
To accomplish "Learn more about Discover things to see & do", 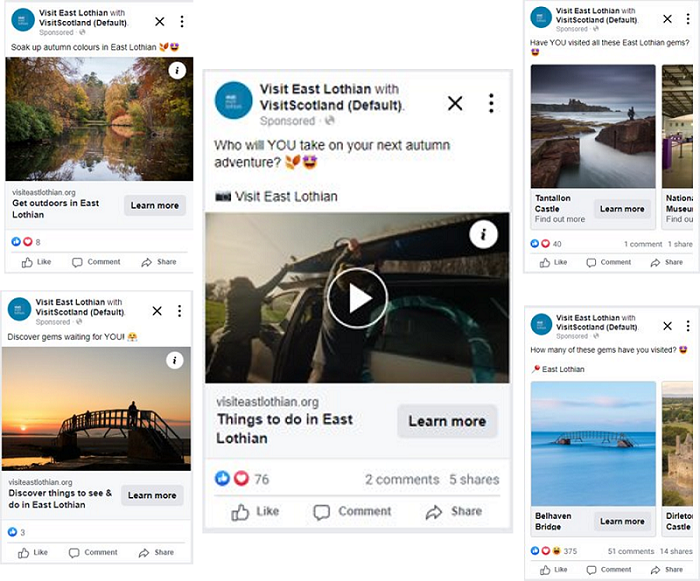I will tap(152, 495).
